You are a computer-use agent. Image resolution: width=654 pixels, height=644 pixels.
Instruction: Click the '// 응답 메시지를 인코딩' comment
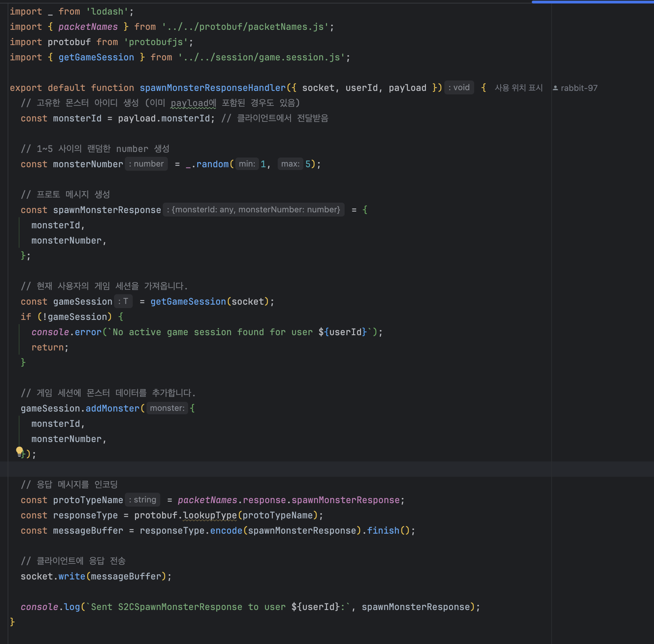tap(69, 485)
